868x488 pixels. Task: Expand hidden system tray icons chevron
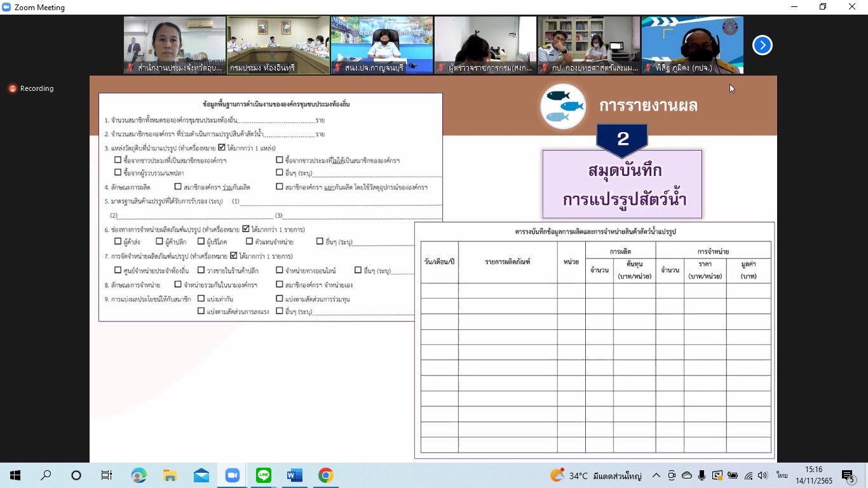click(x=656, y=475)
